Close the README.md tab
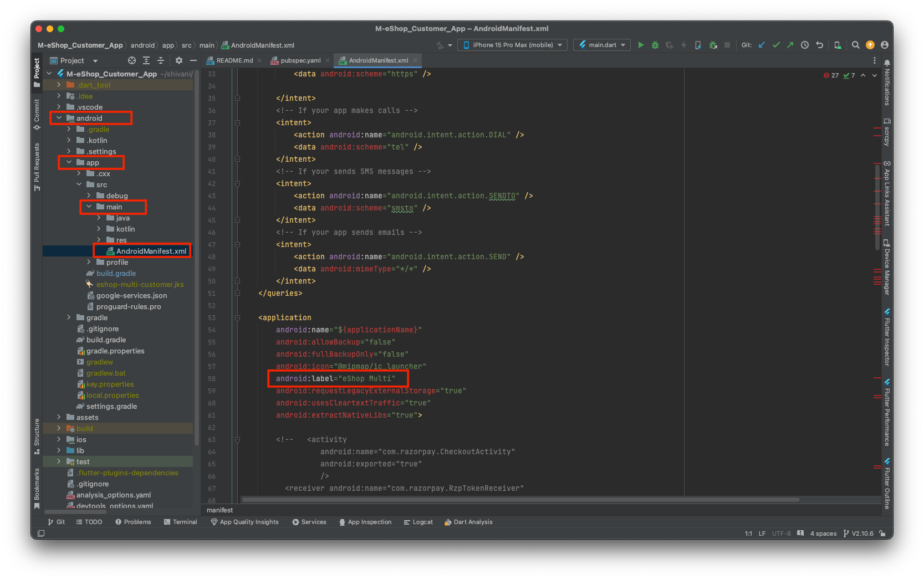The image size is (924, 580). (x=259, y=60)
